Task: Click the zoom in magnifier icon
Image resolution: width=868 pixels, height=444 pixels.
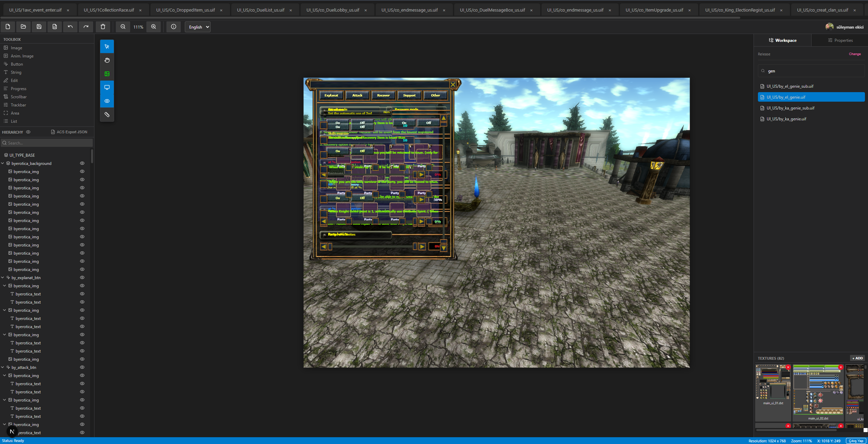Action: tap(154, 27)
